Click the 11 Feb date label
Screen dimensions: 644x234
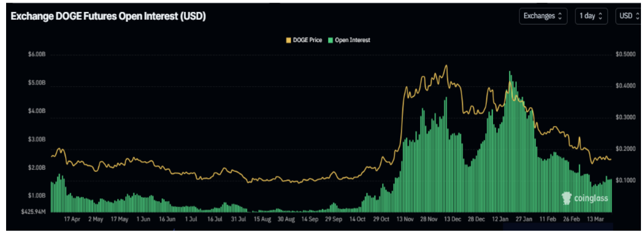(547, 219)
